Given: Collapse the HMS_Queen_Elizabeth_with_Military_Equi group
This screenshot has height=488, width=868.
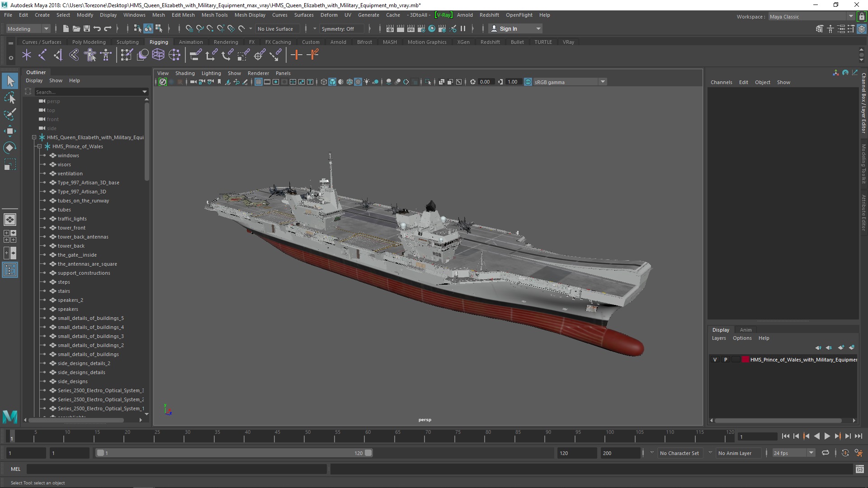Looking at the screenshot, I should (x=34, y=137).
